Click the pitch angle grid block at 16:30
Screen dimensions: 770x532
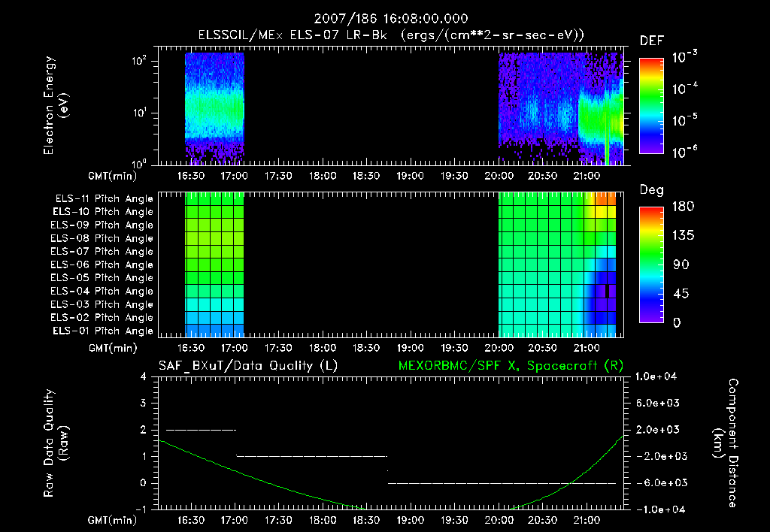click(214, 264)
